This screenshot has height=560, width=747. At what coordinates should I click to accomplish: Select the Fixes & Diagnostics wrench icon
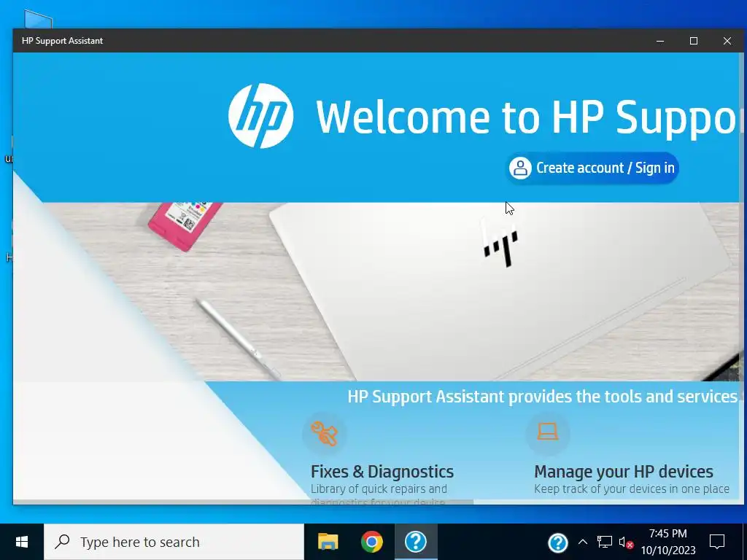pyautogui.click(x=324, y=433)
